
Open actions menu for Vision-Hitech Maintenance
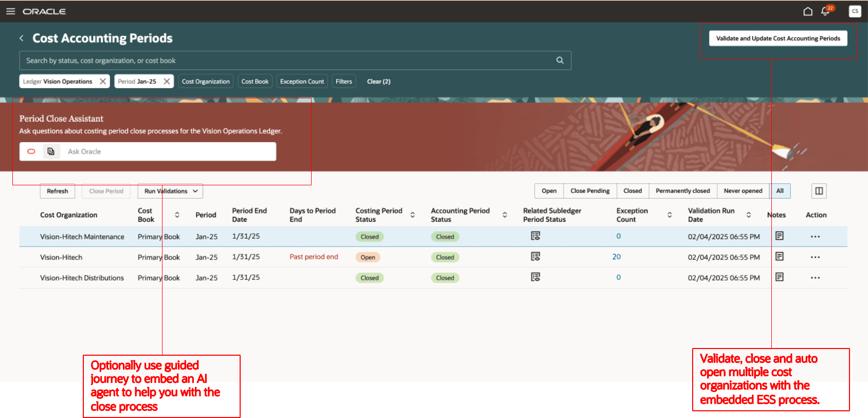pos(815,237)
